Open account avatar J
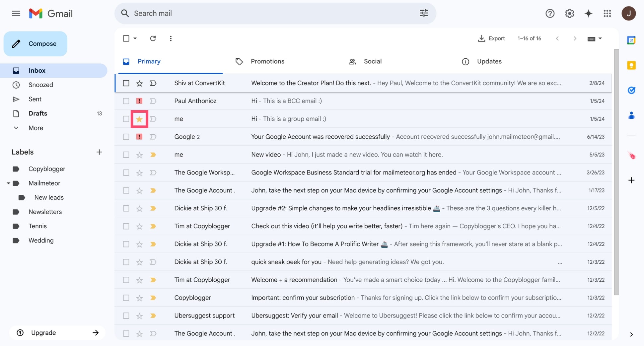This screenshot has width=644, height=346. click(628, 14)
